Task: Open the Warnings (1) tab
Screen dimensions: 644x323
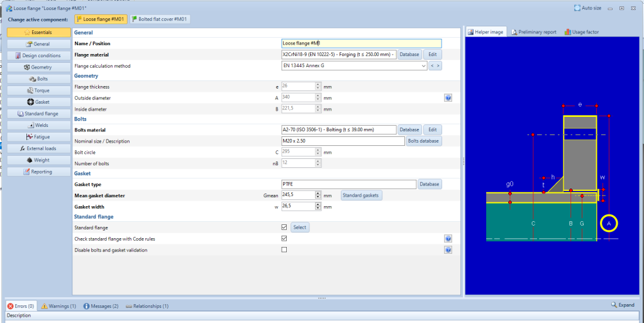Action: click(58, 306)
